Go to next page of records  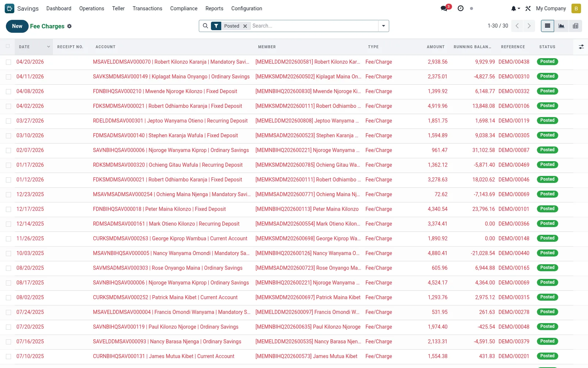(x=529, y=26)
